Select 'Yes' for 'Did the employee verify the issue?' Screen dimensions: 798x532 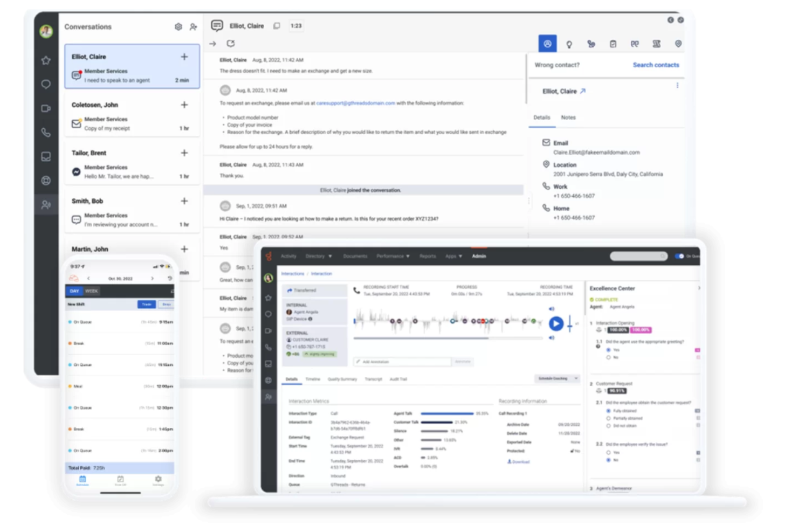pos(608,453)
